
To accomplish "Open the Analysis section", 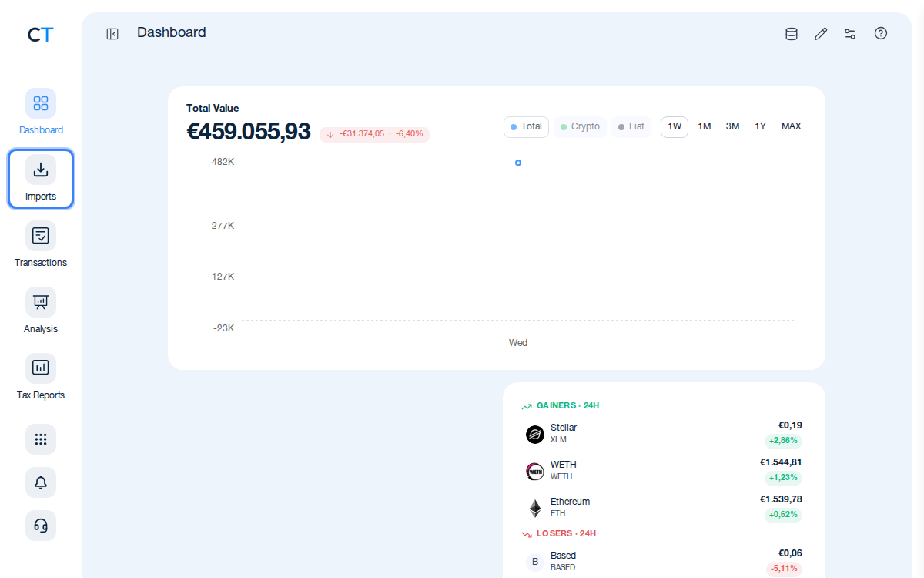I will (x=41, y=311).
